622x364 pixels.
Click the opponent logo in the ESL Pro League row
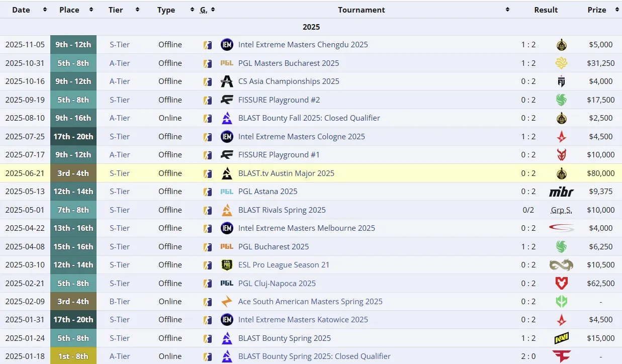(x=562, y=265)
